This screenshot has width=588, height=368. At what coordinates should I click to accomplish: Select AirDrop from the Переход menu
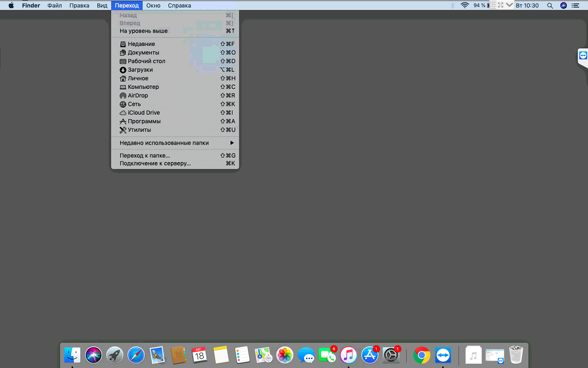click(138, 95)
